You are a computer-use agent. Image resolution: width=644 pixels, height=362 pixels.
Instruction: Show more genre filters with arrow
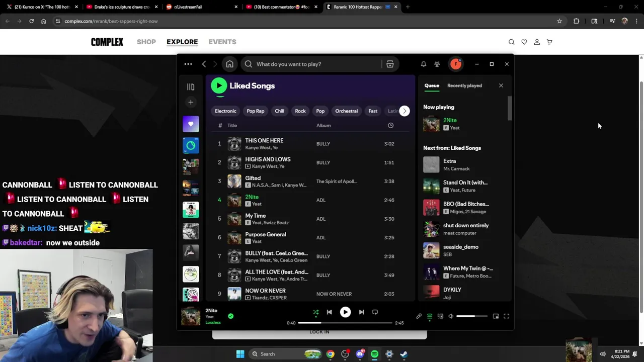click(x=405, y=111)
